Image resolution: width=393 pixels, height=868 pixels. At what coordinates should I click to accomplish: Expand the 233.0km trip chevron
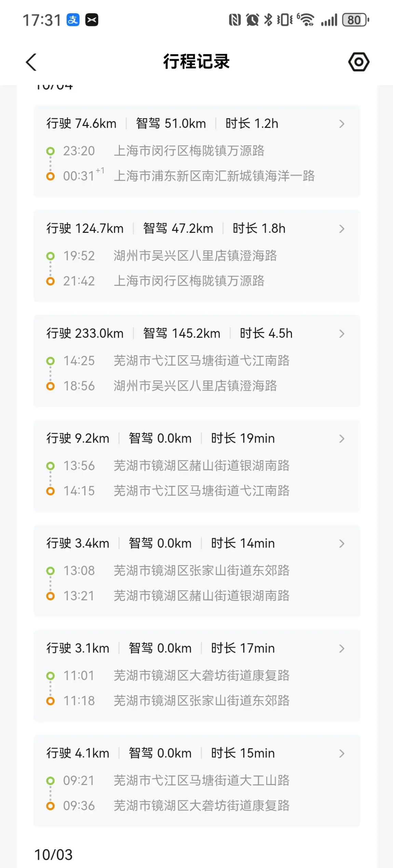(x=341, y=334)
